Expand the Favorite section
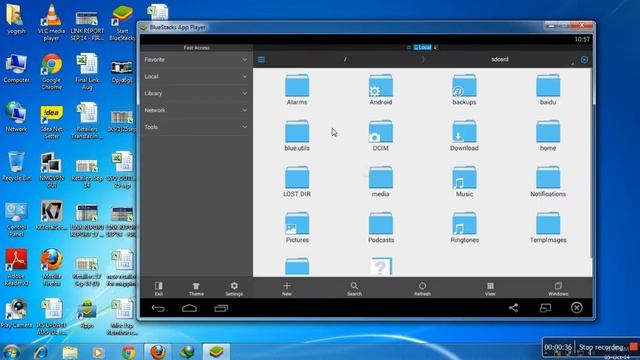Image resolution: width=640 pixels, height=360 pixels. pos(196,60)
